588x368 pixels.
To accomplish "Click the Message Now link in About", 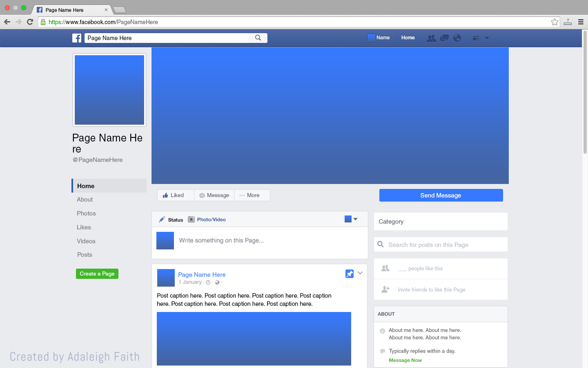I will [x=405, y=360].
